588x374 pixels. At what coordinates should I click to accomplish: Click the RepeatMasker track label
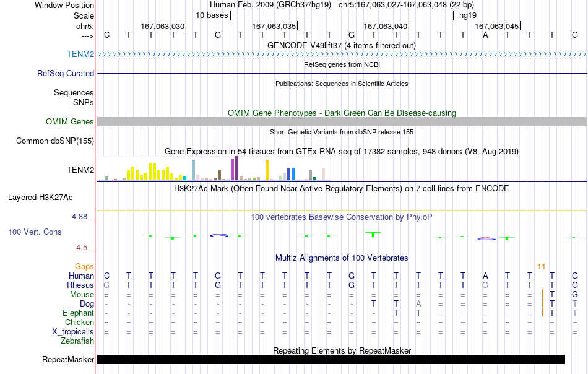[68, 359]
